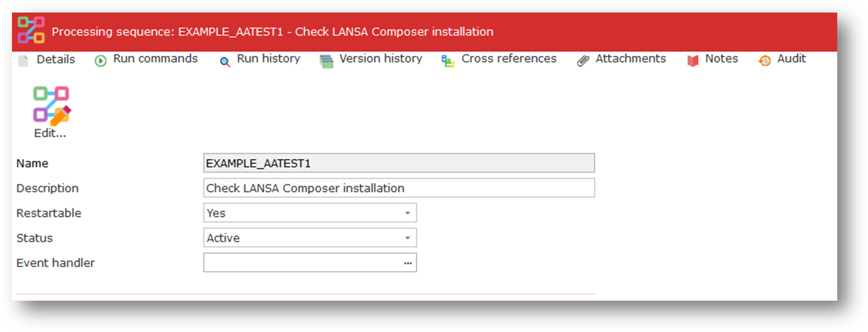Click the Run history magnifier icon
Image resolution: width=868 pixels, height=332 pixels.
(x=225, y=62)
